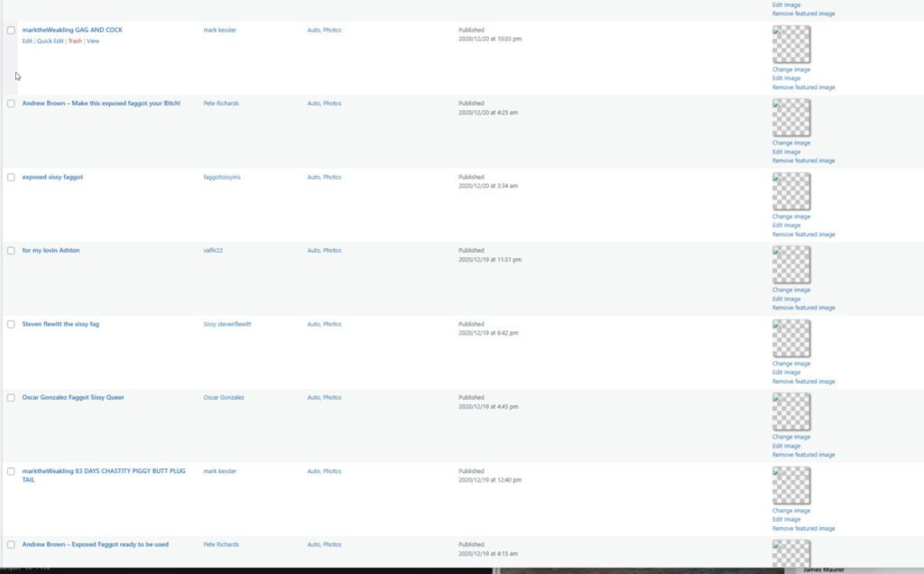Remove featured image from the 4:45 pm post
Viewport: 924px width, 574px height.
point(803,455)
